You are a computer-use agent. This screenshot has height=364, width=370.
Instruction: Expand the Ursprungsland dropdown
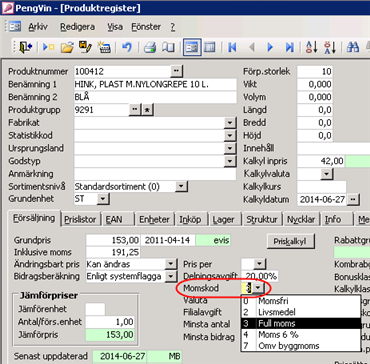pyautogui.click(x=230, y=148)
